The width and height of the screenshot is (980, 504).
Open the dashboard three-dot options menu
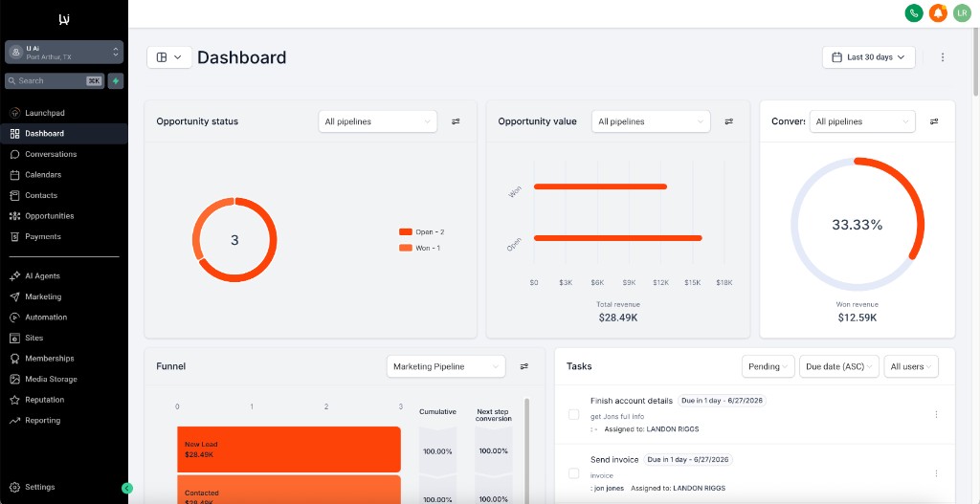(943, 56)
